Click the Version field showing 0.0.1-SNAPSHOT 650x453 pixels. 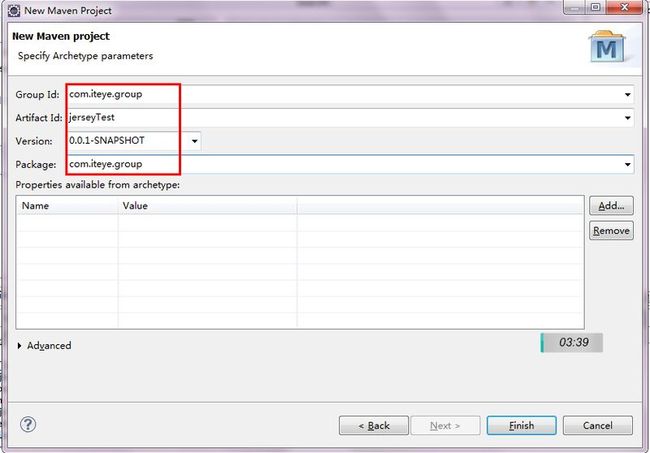(133, 141)
